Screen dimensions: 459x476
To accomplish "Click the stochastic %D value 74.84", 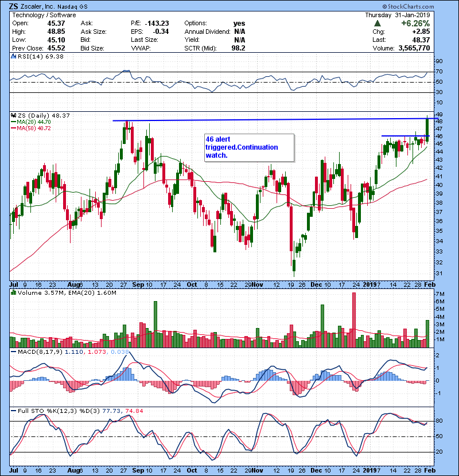I will (134, 411).
